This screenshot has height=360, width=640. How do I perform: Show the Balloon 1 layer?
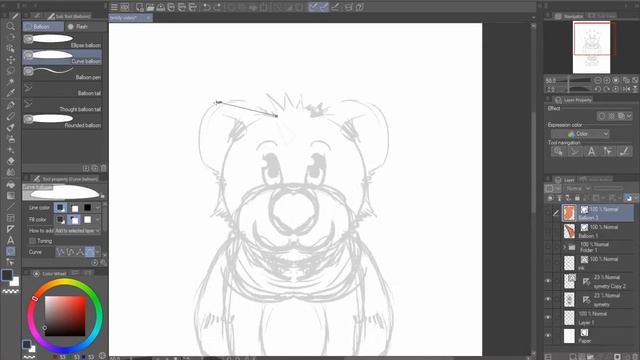[x=548, y=231]
